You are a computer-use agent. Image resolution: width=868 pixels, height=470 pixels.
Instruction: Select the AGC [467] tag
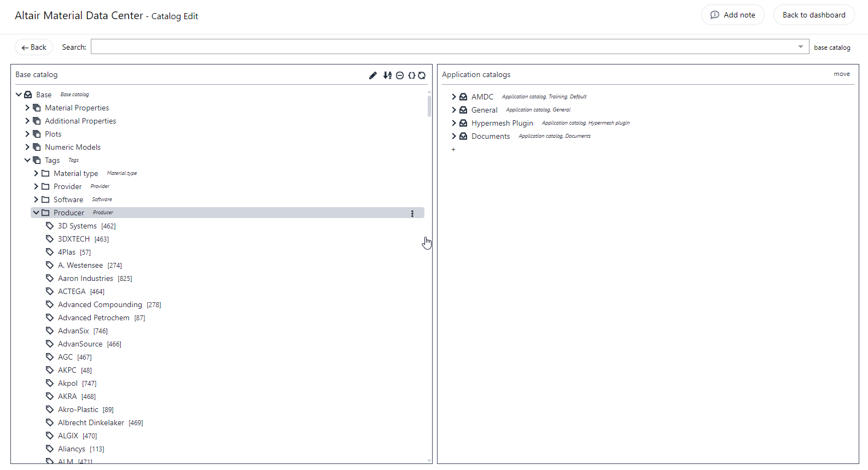pos(75,357)
